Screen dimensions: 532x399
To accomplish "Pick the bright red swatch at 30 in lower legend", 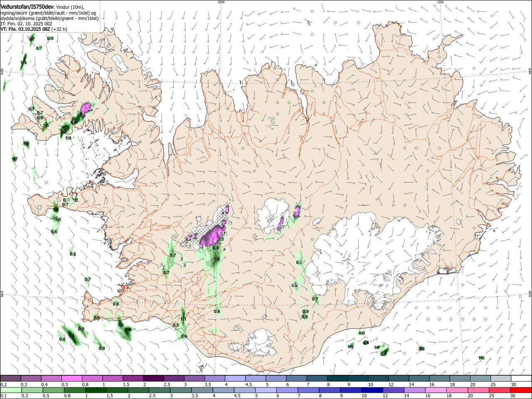I will click(x=521, y=390).
